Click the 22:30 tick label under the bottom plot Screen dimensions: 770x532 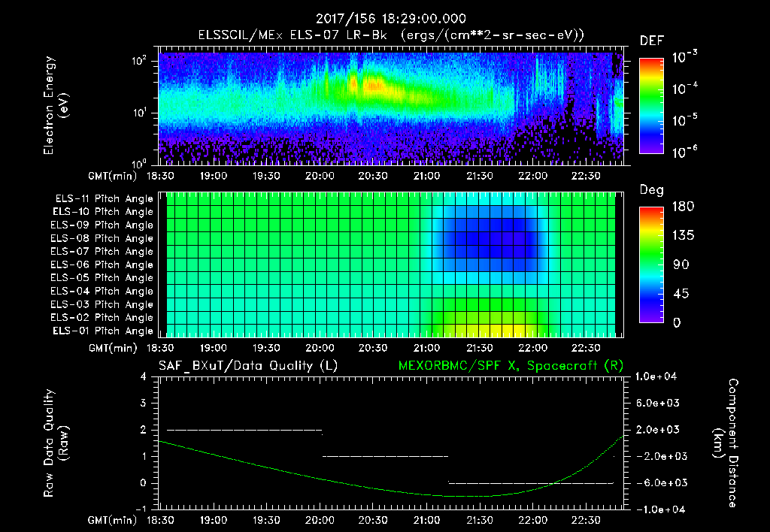585,520
